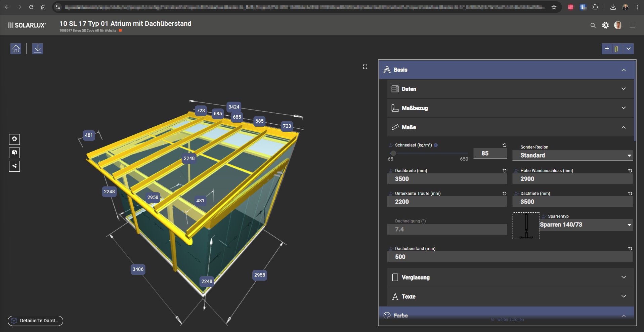The height and width of the screenshot is (332, 644).
Task: Click the home icon button
Action: click(x=16, y=49)
